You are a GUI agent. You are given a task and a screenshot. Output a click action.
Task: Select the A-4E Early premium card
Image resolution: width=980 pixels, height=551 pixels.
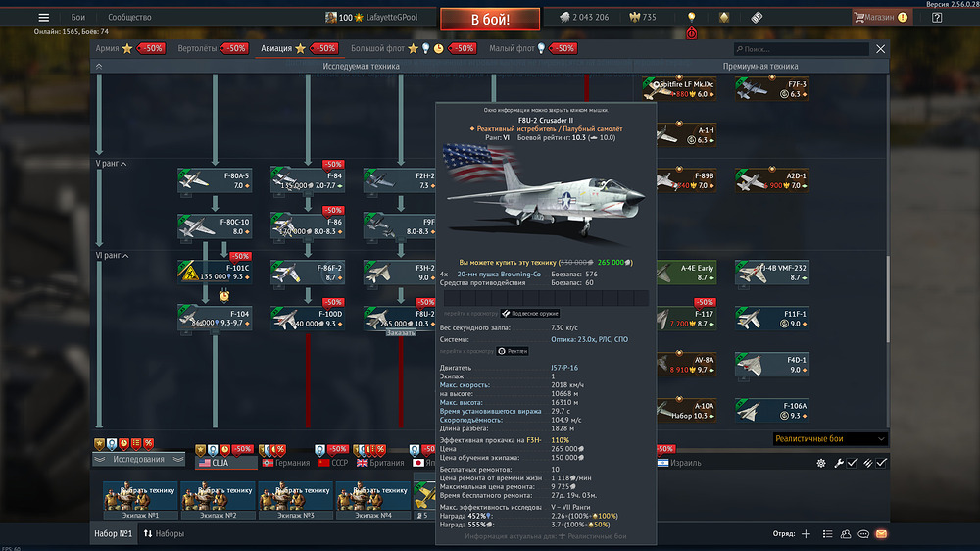686,272
